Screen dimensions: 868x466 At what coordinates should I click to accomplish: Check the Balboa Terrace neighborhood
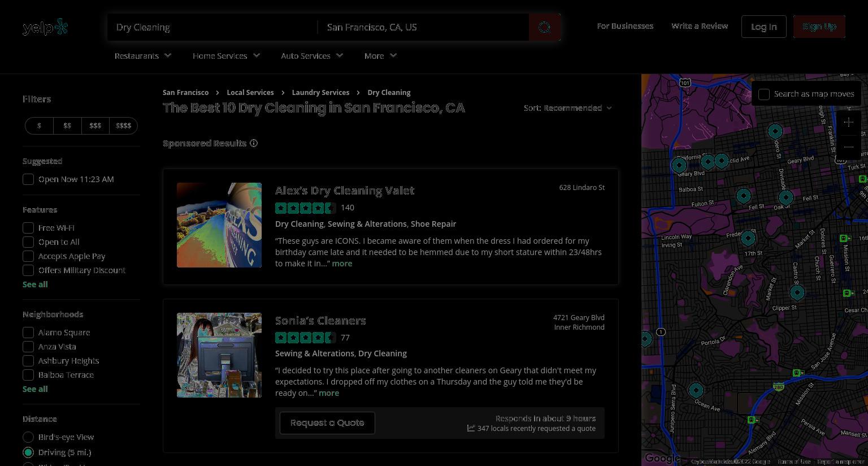coord(28,375)
